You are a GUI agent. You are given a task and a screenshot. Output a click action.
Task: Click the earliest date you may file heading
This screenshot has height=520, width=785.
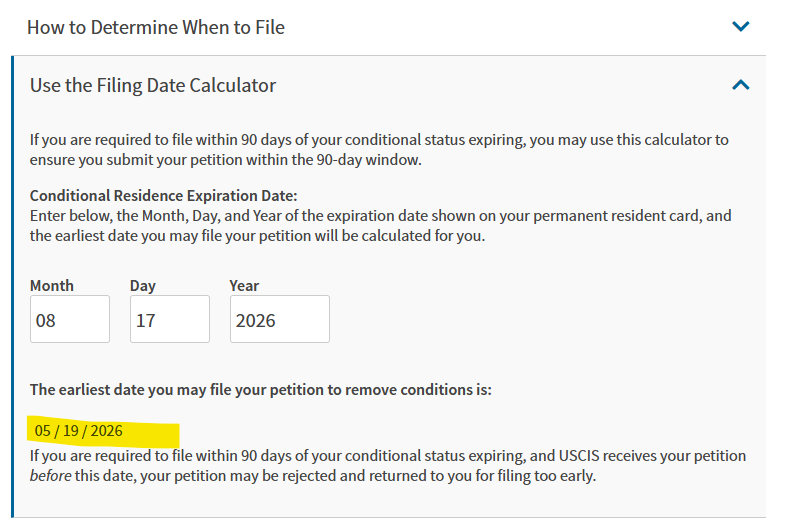(x=260, y=389)
